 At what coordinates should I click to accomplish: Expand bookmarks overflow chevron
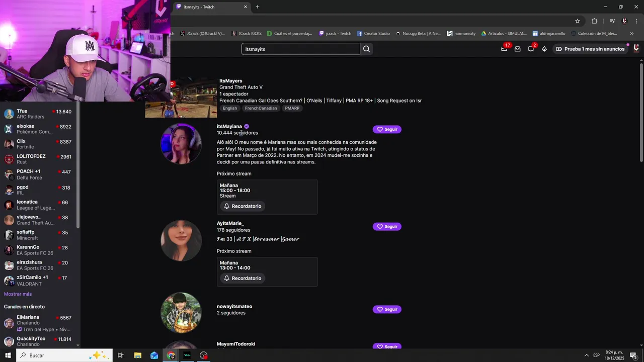(632, 34)
